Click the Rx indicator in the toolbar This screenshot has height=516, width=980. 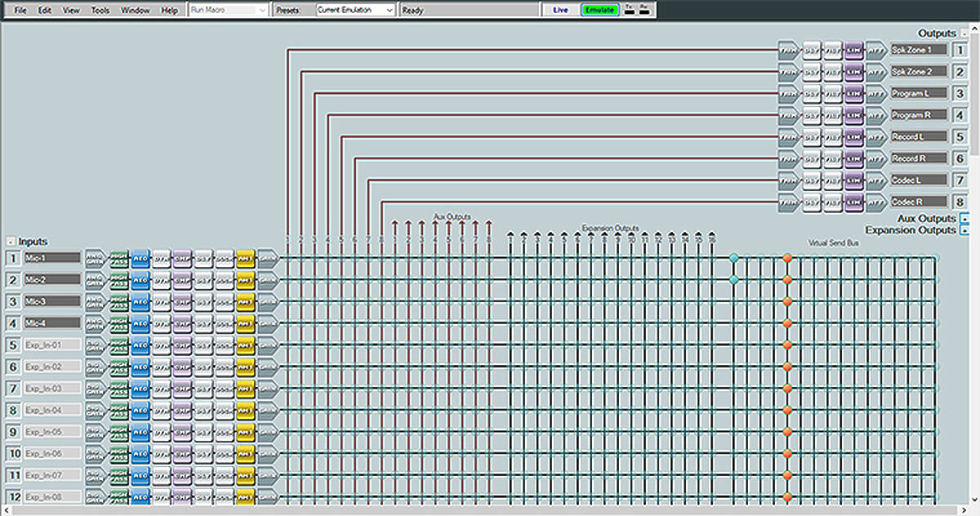point(644,10)
